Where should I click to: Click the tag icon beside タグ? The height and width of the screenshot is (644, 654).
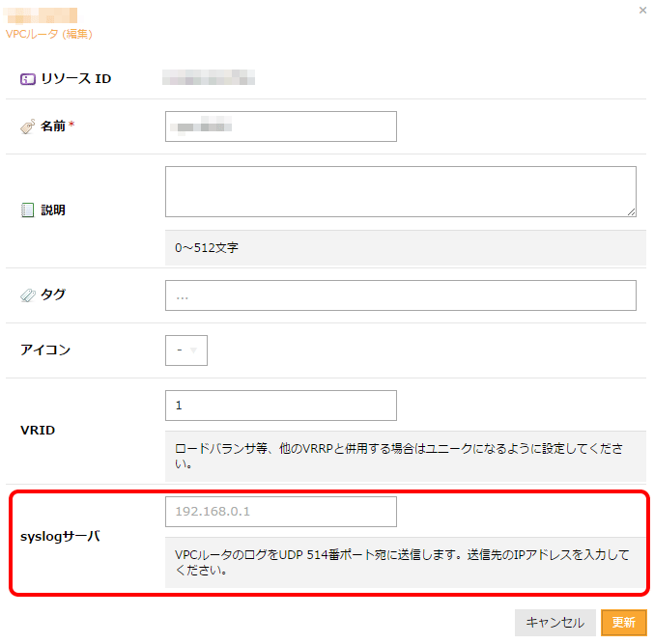[28, 295]
